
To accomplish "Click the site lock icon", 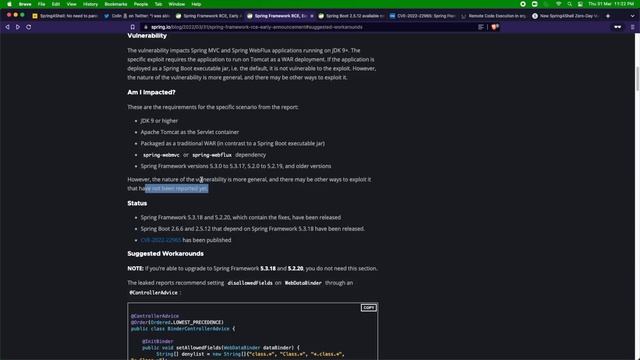I will (x=145, y=27).
